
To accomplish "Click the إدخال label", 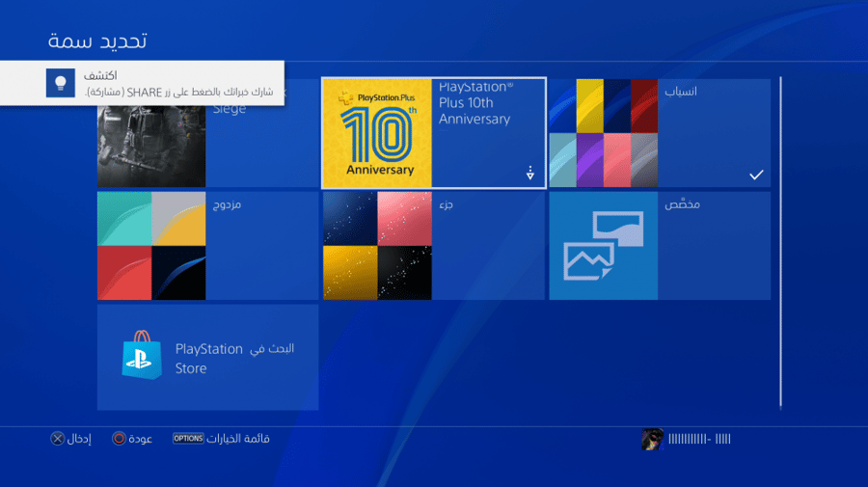I will (x=79, y=438).
